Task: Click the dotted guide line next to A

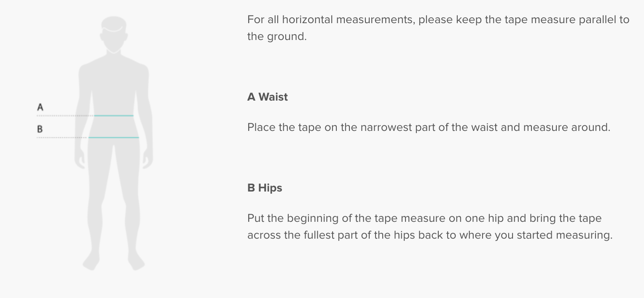Action: click(63, 116)
